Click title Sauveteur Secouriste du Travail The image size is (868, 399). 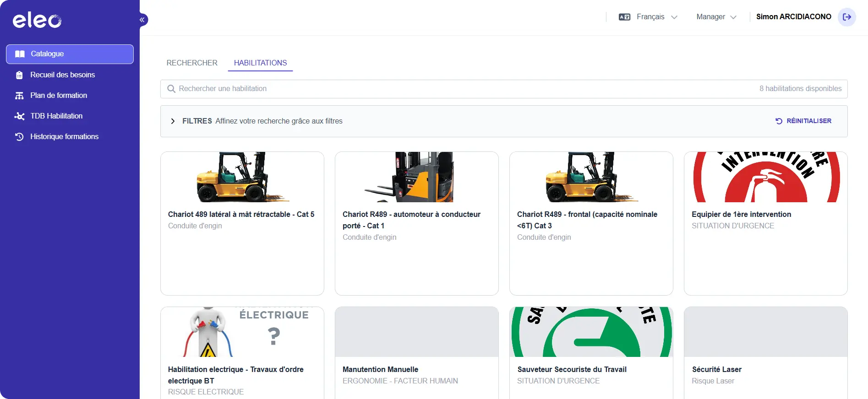[572, 370]
